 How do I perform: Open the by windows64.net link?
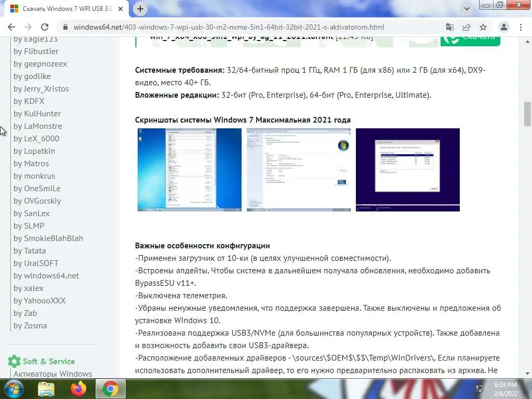click(x=46, y=276)
